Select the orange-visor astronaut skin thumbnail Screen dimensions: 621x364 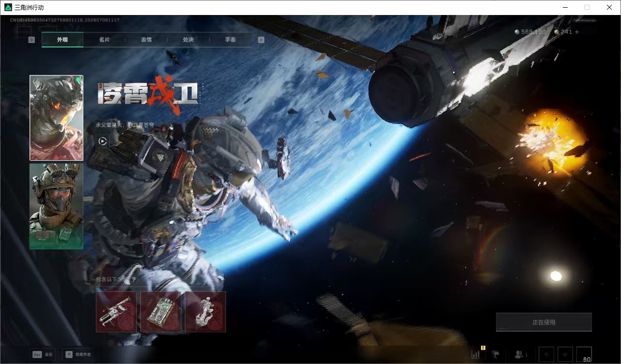click(x=56, y=118)
